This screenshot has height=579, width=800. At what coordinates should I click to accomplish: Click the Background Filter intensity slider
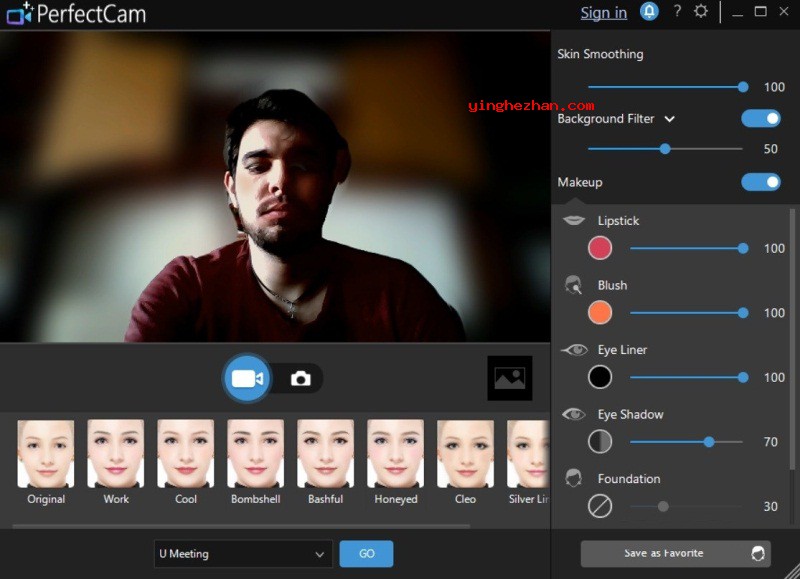(x=665, y=149)
